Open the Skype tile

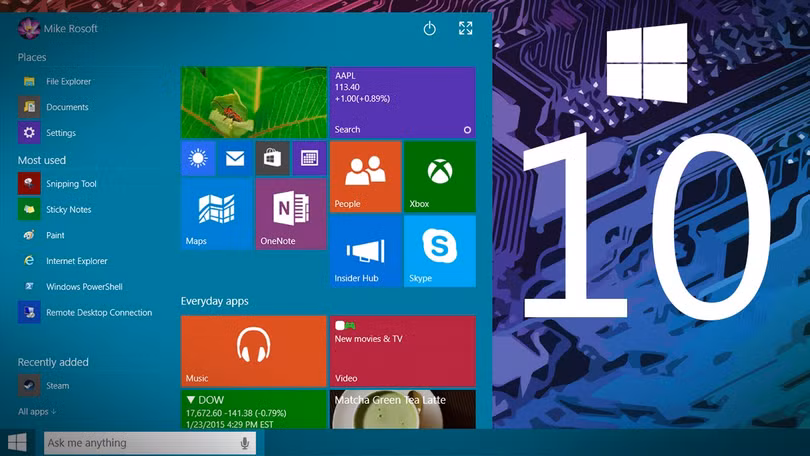tap(440, 251)
